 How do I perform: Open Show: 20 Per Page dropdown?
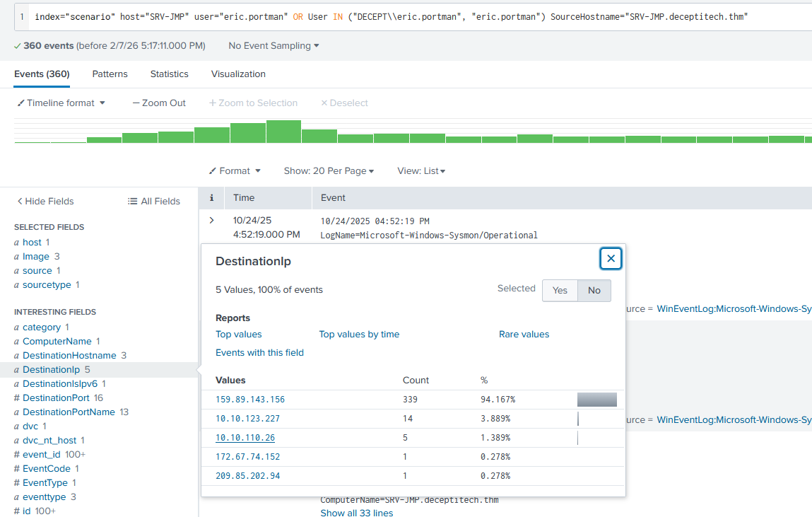point(329,171)
